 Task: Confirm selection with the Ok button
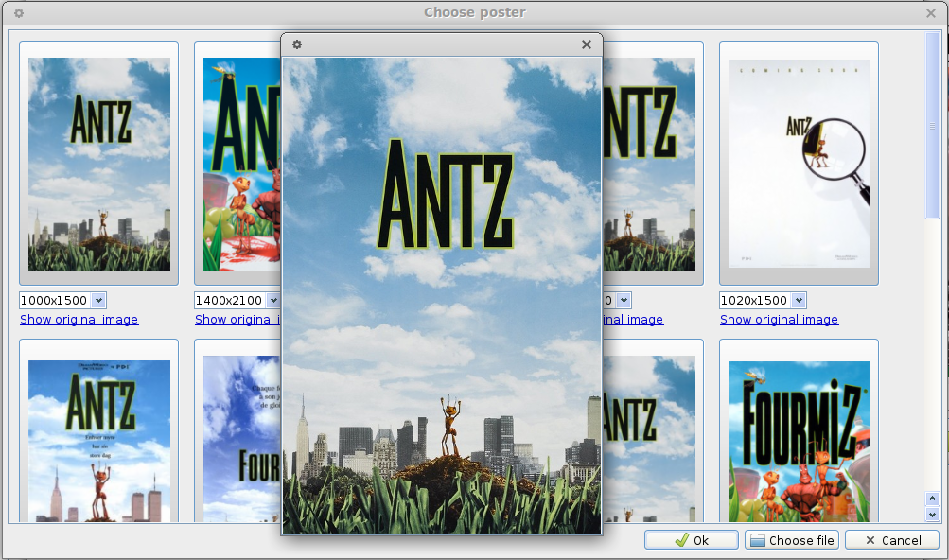click(x=692, y=540)
